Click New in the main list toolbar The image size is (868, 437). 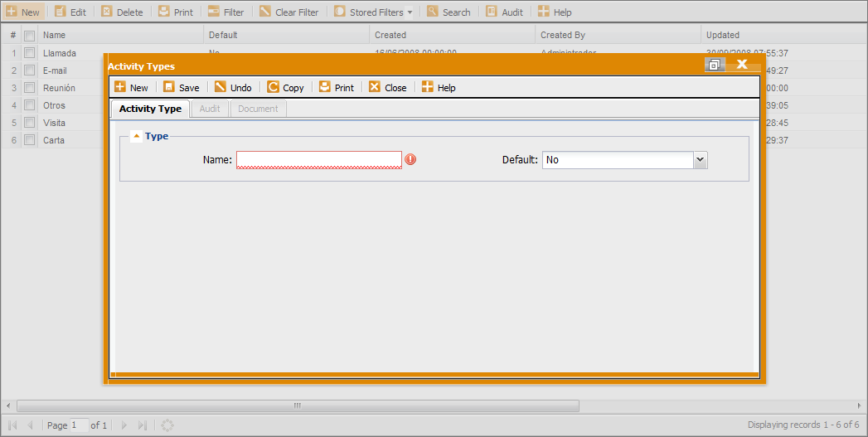(23, 12)
